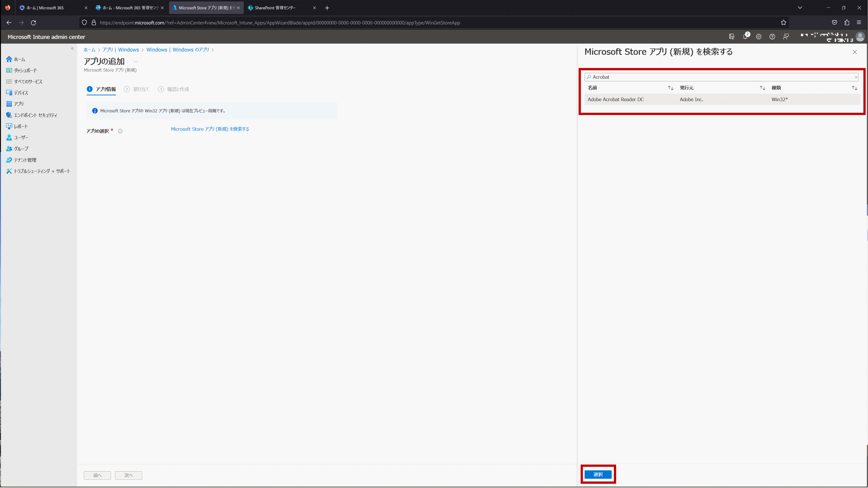Switch to the アプリ情報 step tab
The height and width of the screenshot is (488, 868).
pos(101,89)
